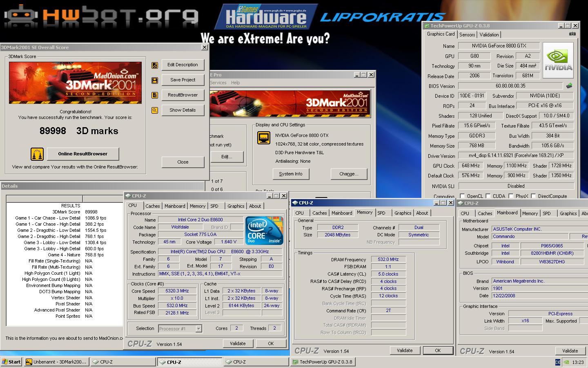Screen dimensions: 588x368
Task: Click the motherboard Model field showing Commando
Action: (x=530, y=237)
